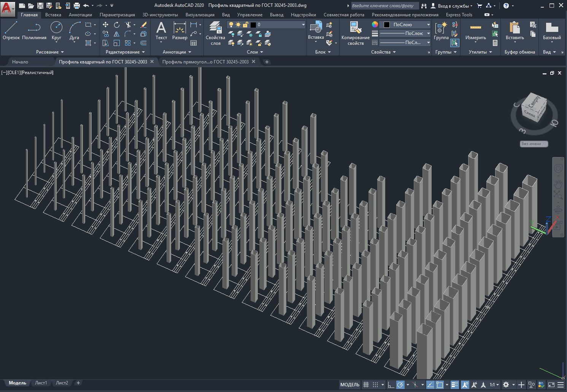Screen dimensions: 567x392
Task: Open the Аннотации ribbon tab
Action: 80,15
